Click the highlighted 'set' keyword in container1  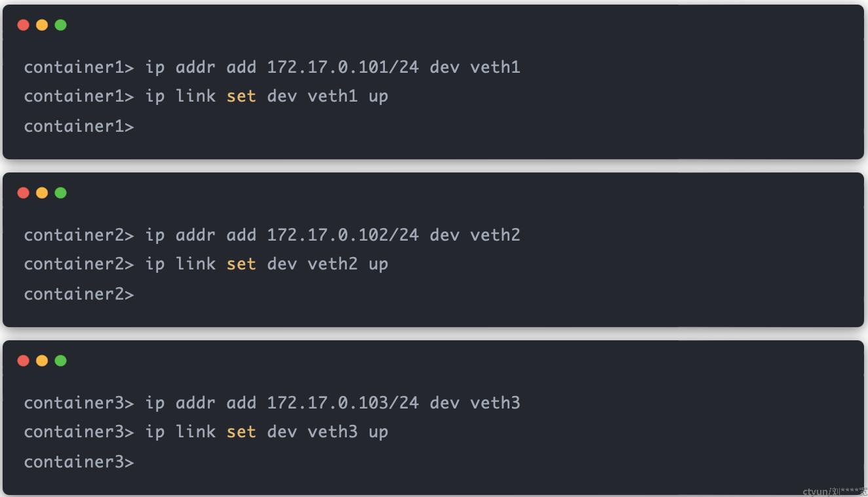point(241,96)
